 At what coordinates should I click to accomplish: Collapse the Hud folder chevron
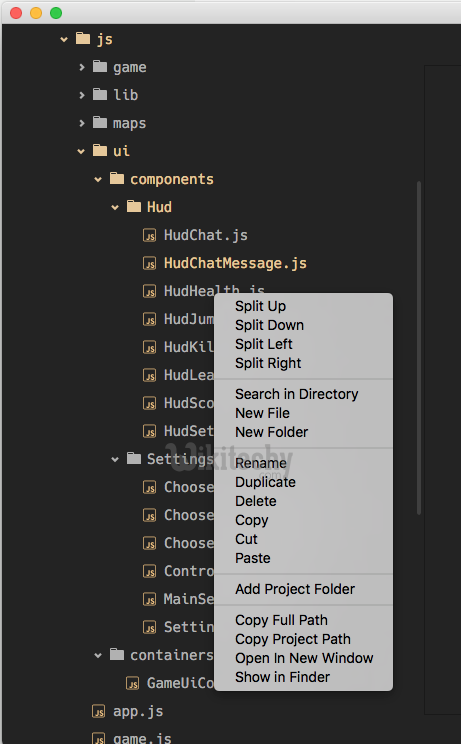coord(115,207)
